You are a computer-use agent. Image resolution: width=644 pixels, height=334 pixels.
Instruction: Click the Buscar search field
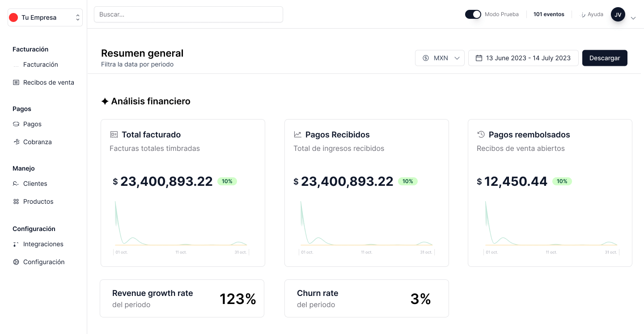click(188, 14)
